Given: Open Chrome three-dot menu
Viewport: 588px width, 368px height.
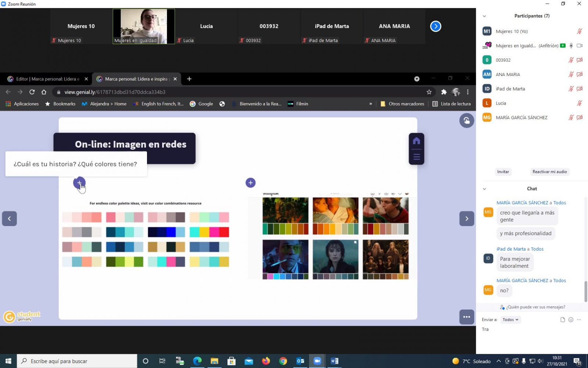Looking at the screenshot, I should 467,92.
